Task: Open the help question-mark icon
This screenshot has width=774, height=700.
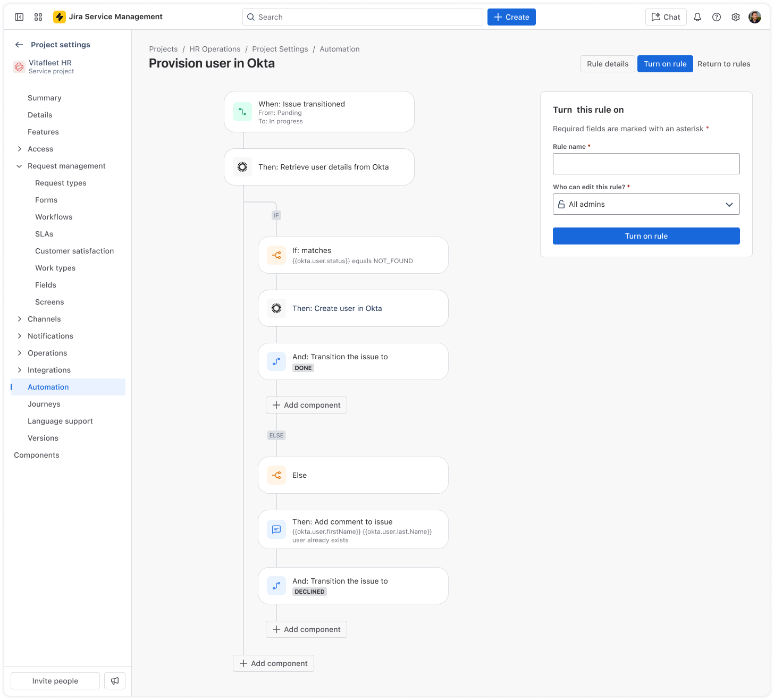Action: coord(716,16)
